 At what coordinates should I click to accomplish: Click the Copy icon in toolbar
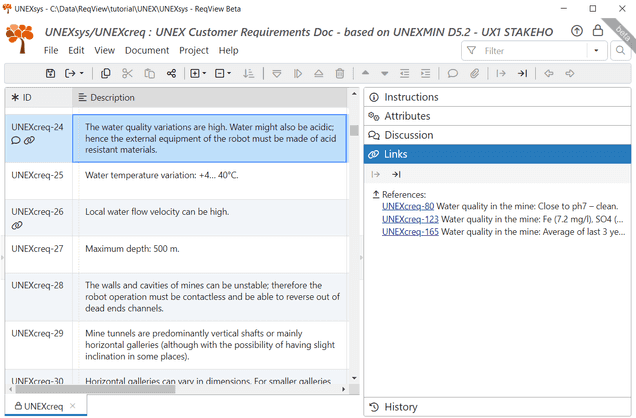click(105, 73)
